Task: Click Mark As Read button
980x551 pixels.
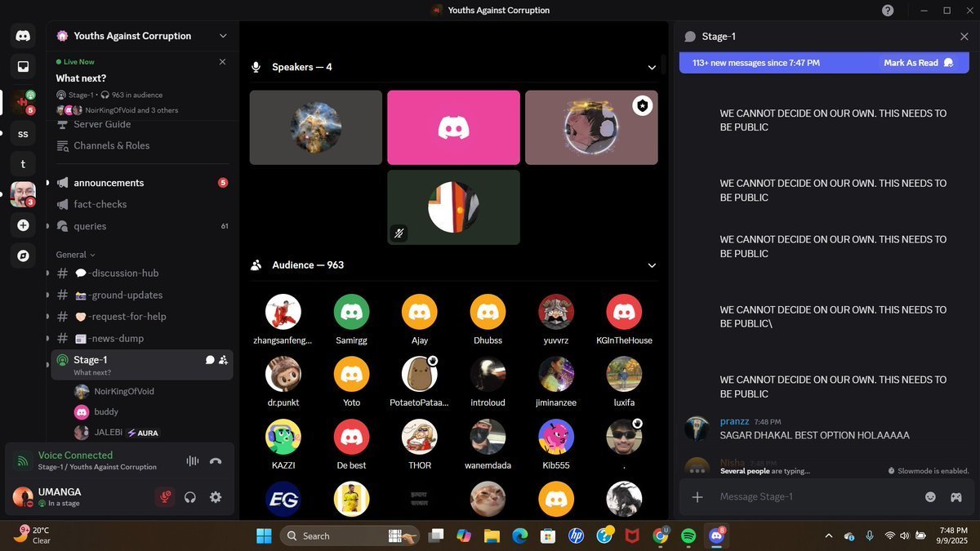Action: tap(919, 63)
